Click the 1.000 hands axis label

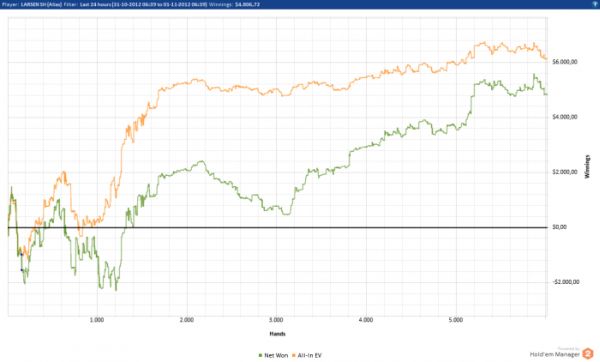click(x=97, y=320)
